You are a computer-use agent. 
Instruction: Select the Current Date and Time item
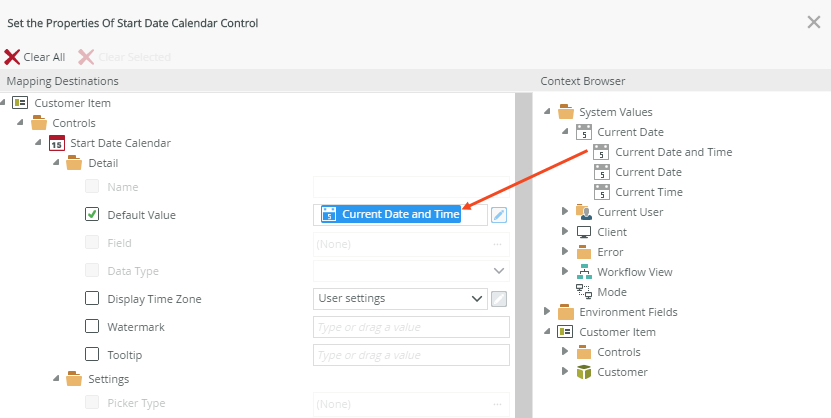[673, 152]
